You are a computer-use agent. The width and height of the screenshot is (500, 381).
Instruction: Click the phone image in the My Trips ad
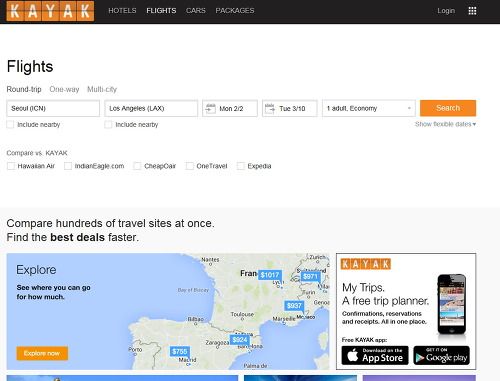tap(452, 304)
